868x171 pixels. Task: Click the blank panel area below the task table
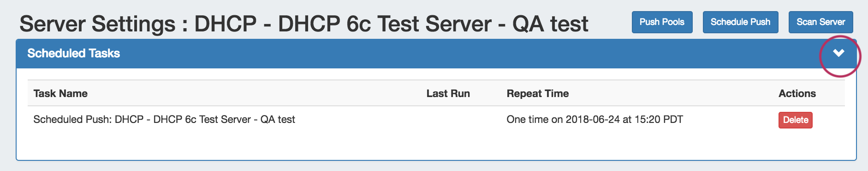(436, 146)
